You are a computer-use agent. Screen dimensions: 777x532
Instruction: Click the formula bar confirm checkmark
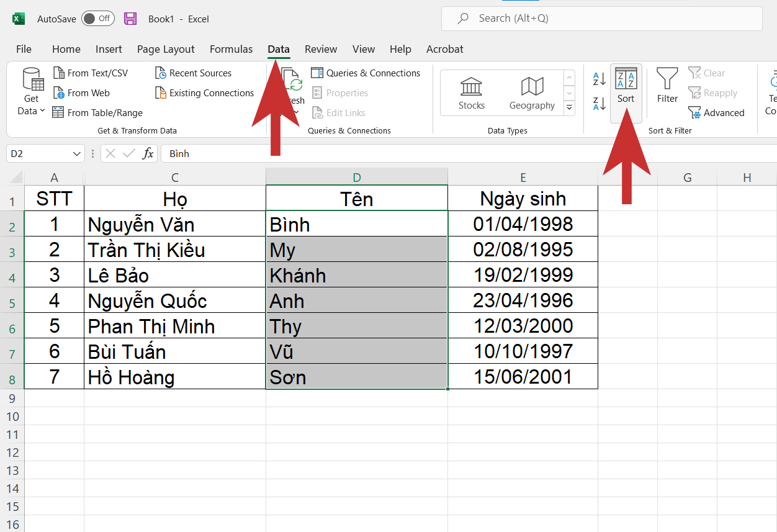click(x=129, y=153)
